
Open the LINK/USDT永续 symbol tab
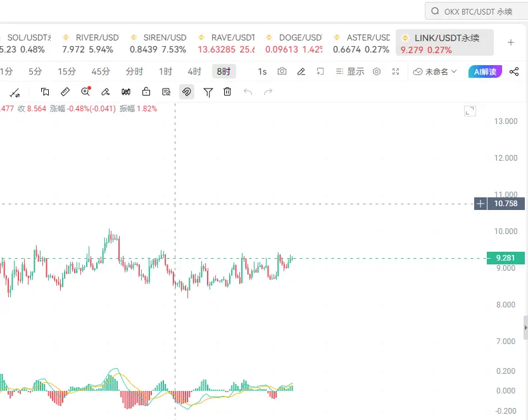pos(444,42)
